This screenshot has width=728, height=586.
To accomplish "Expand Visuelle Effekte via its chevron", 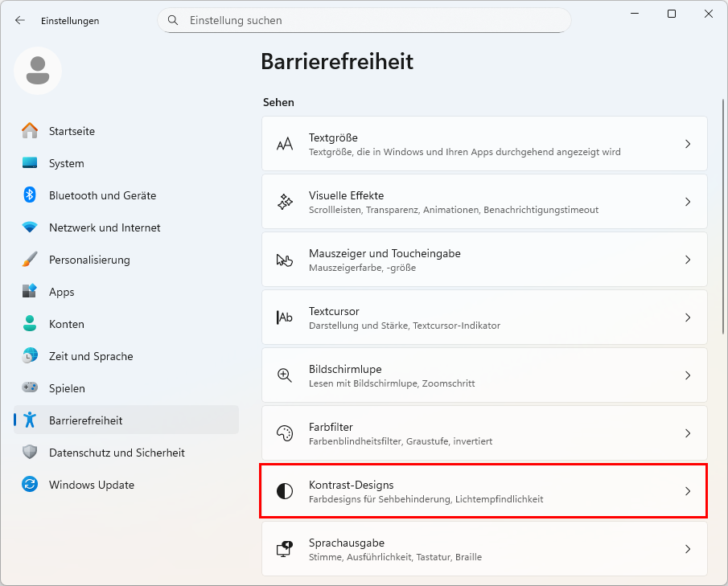I will (x=688, y=202).
